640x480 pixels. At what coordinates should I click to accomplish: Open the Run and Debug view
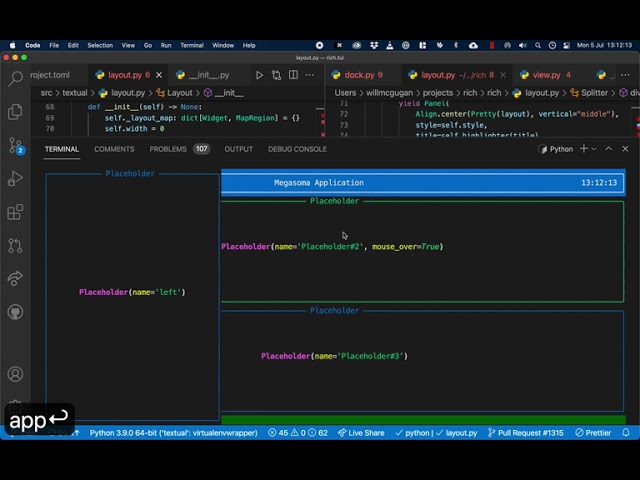[x=15, y=179]
